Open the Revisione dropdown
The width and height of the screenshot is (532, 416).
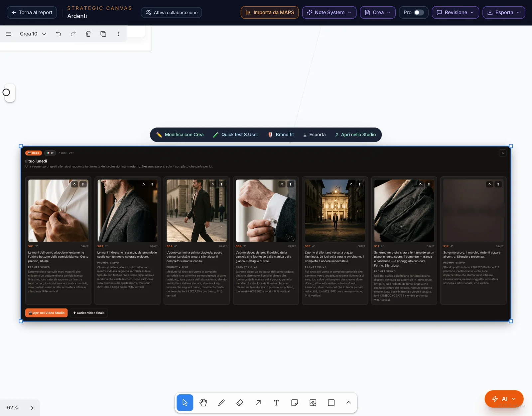pyautogui.click(x=455, y=12)
